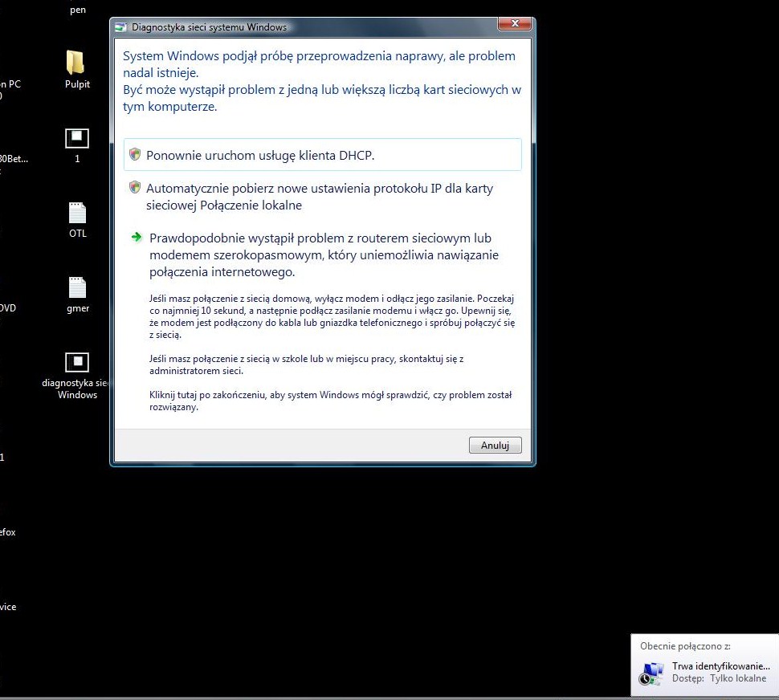The width and height of the screenshot is (779, 700).
Task: Open the Pulpit folder icon
Action: click(x=76, y=63)
